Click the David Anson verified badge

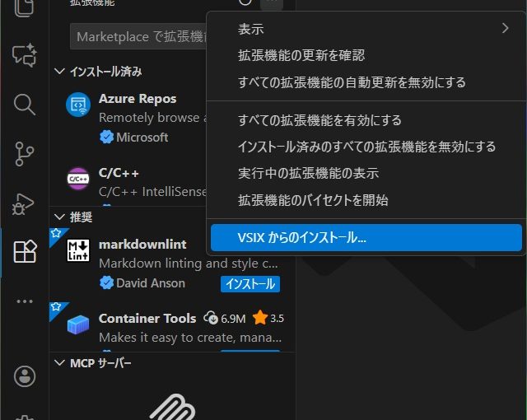point(106,283)
